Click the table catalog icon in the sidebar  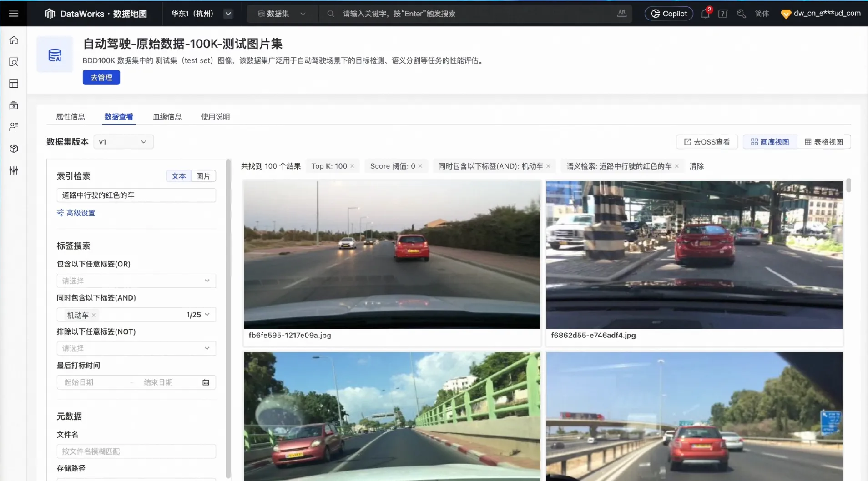coord(14,84)
